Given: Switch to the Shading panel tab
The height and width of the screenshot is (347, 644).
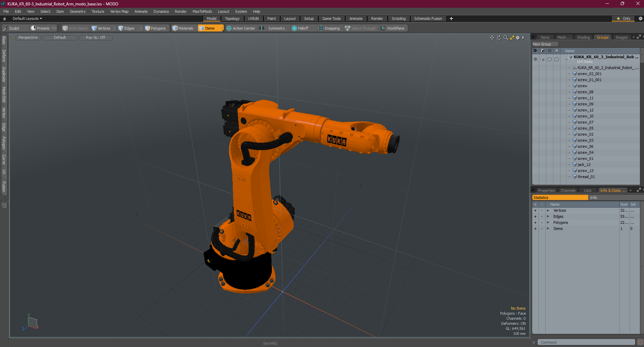Looking at the screenshot, I should (x=583, y=37).
